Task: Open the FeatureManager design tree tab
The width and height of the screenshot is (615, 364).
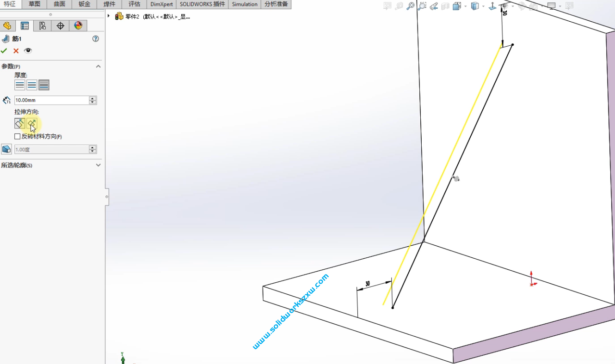Action: (7, 26)
